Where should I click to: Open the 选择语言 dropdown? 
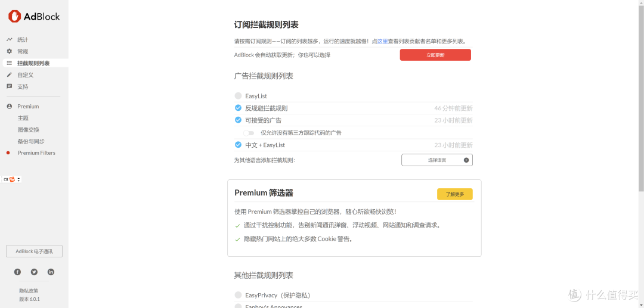point(437,160)
